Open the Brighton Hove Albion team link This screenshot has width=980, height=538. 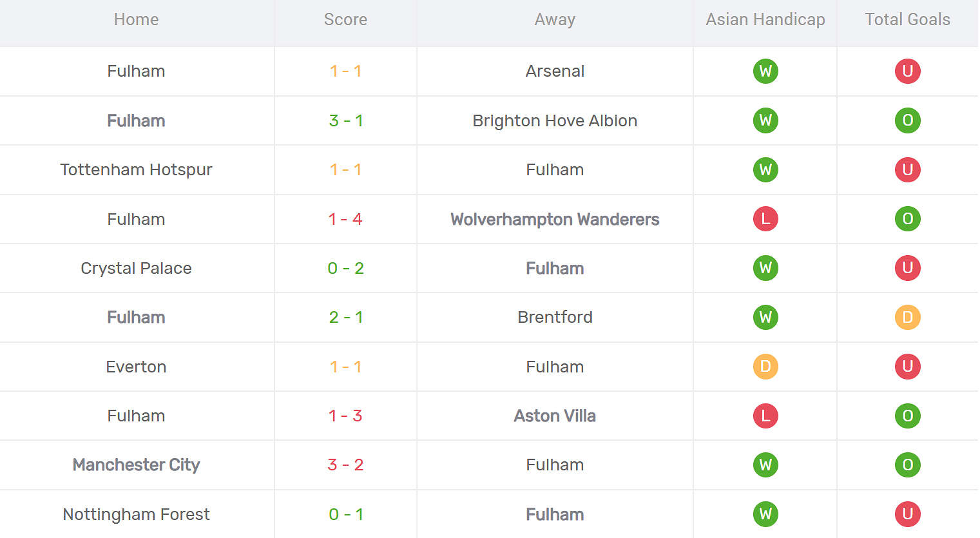point(555,120)
